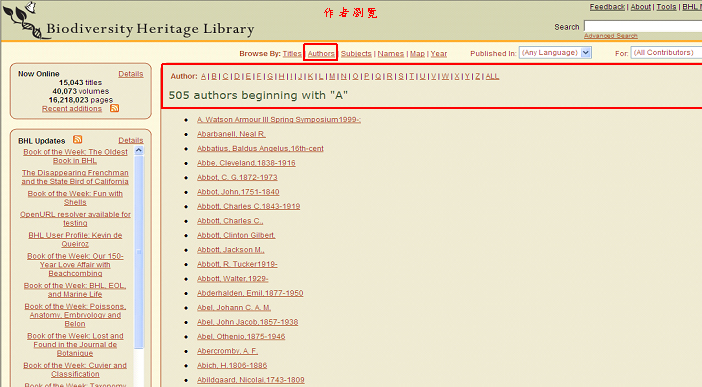Open author Abbatius, Baldus Angelus

click(x=260, y=148)
